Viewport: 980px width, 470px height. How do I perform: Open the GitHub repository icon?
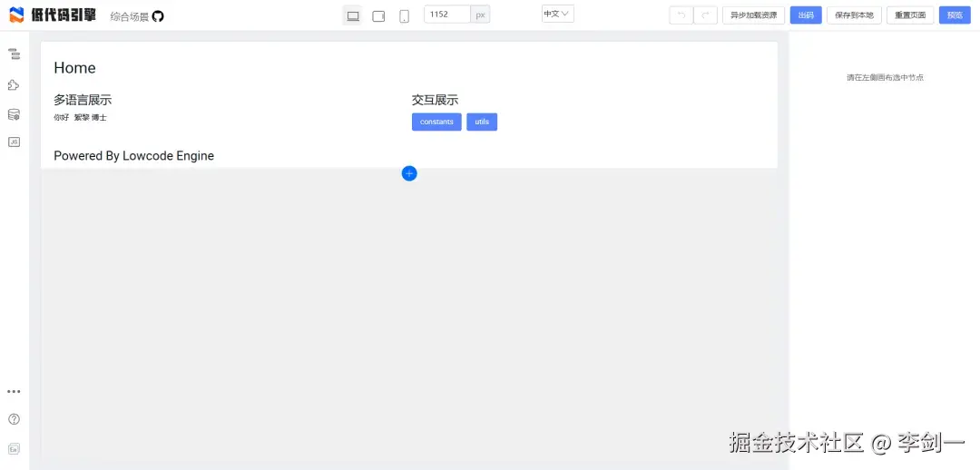click(x=158, y=16)
